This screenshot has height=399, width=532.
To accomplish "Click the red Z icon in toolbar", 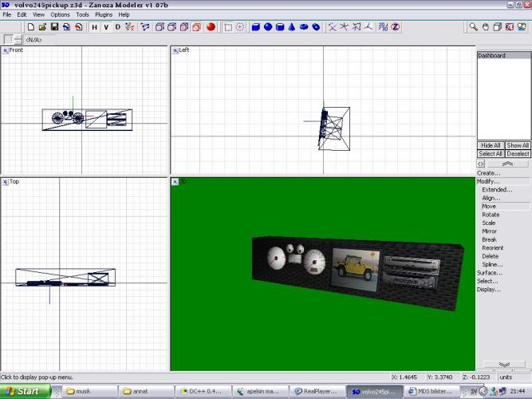I will pyautogui.click(x=394, y=27).
